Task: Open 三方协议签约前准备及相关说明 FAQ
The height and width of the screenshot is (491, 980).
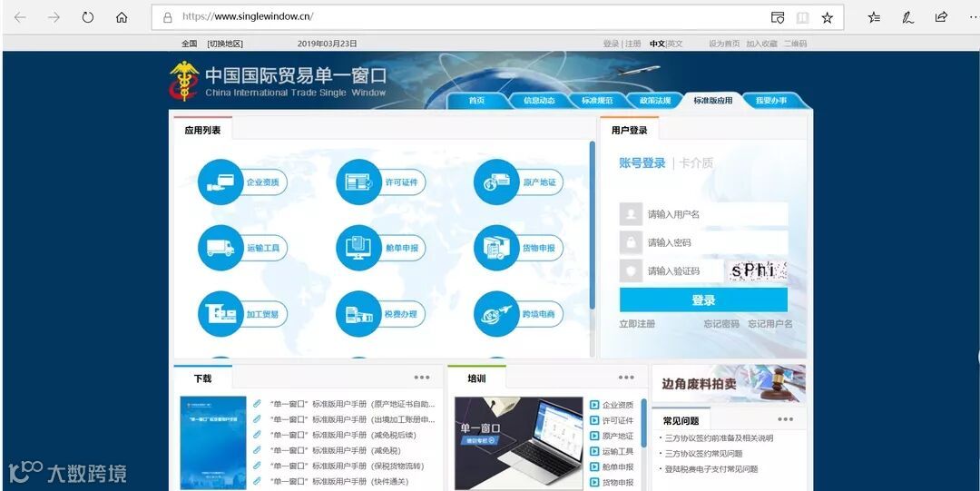Action: pos(719,437)
